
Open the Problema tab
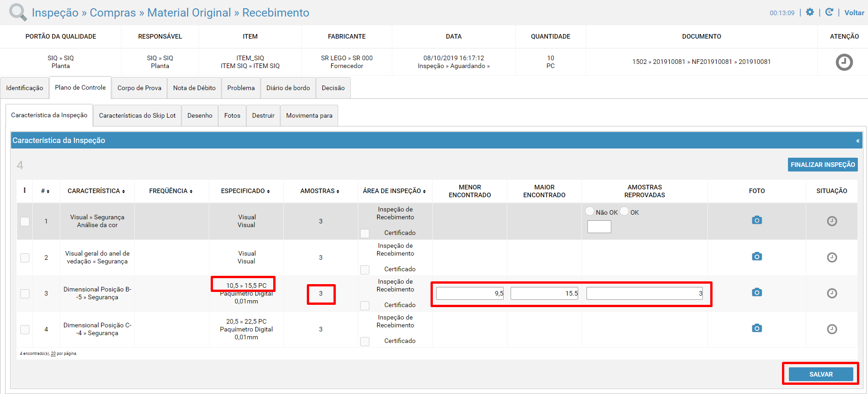tap(241, 88)
